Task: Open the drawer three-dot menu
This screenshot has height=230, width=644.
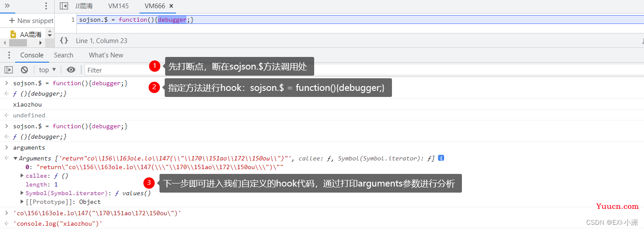Action: tap(9, 55)
